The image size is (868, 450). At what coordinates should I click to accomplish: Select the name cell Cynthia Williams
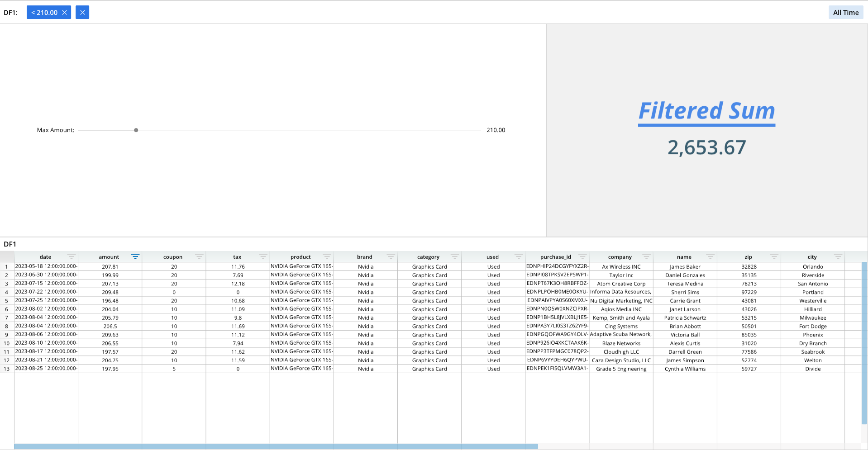[x=685, y=369]
